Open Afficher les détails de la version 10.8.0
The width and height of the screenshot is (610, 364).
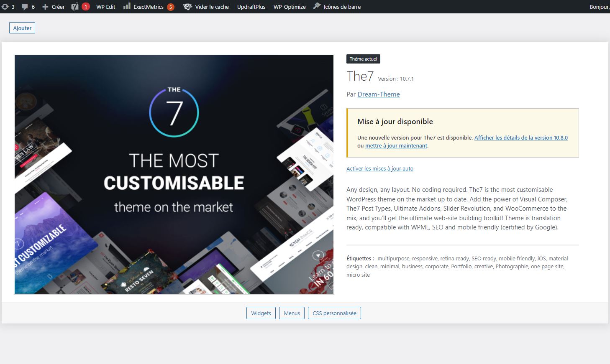tap(521, 137)
